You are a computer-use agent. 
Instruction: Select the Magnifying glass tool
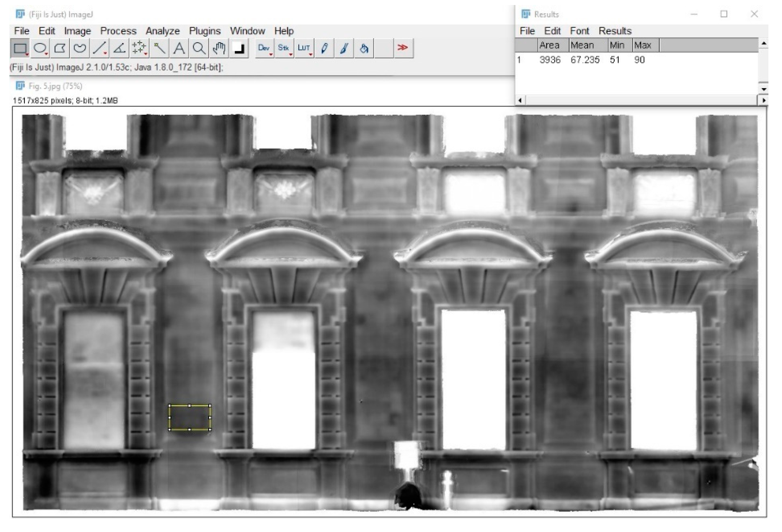tap(199, 48)
